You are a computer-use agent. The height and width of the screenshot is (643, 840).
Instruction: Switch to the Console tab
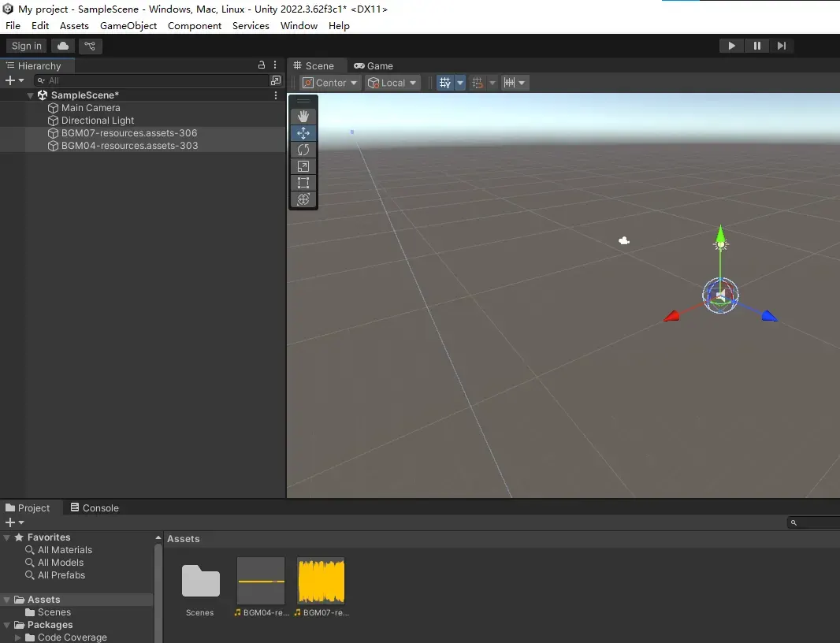[95, 508]
